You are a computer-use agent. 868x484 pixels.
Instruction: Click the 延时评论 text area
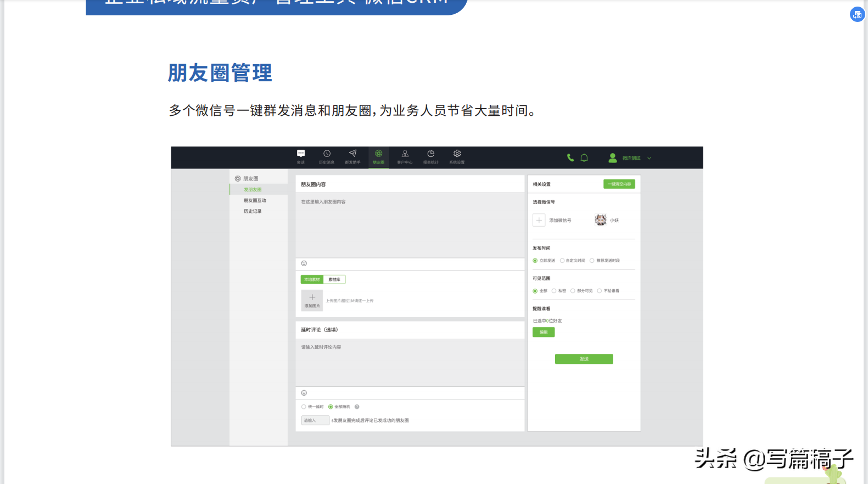point(410,362)
